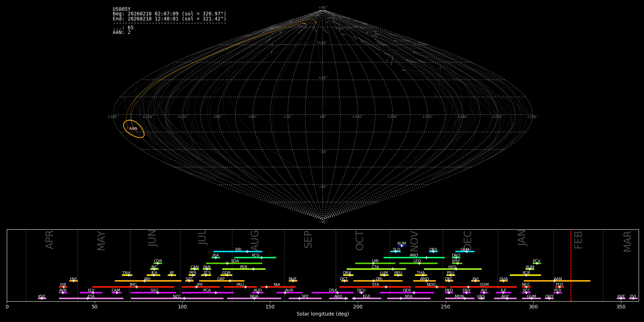This screenshot has width=644, height=322.
Task: Click the yellow XCB activity bar
Action: coord(525,275)
